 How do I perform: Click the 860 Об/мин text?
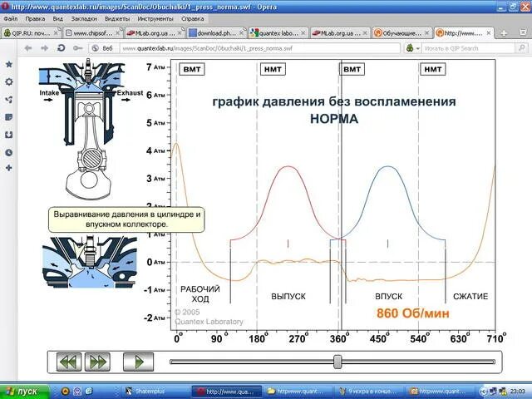pos(413,313)
